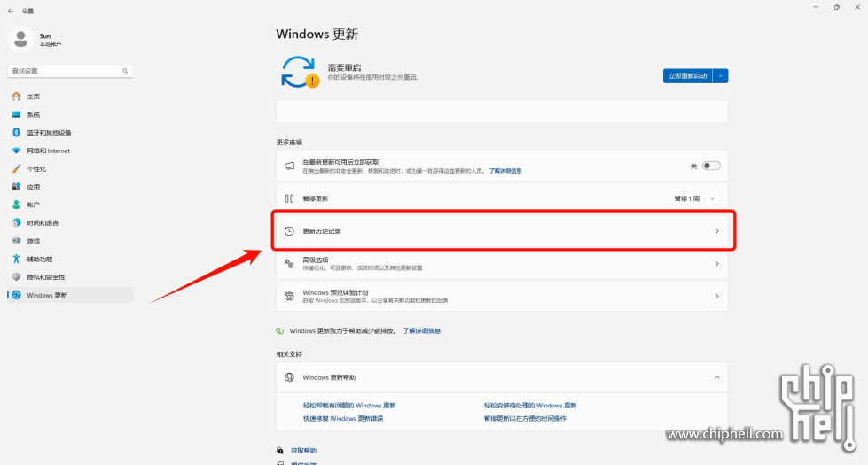Click the globe icon for Windows 更新帮助
The height and width of the screenshot is (465, 868).
click(289, 377)
